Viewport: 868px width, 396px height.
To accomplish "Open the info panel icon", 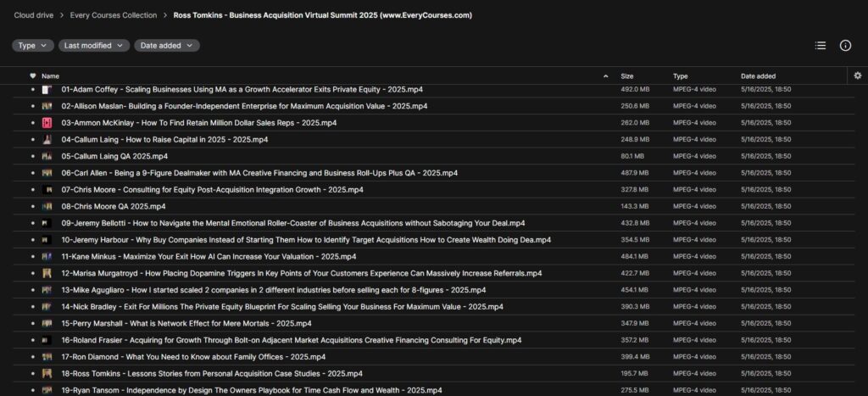I will tap(845, 46).
